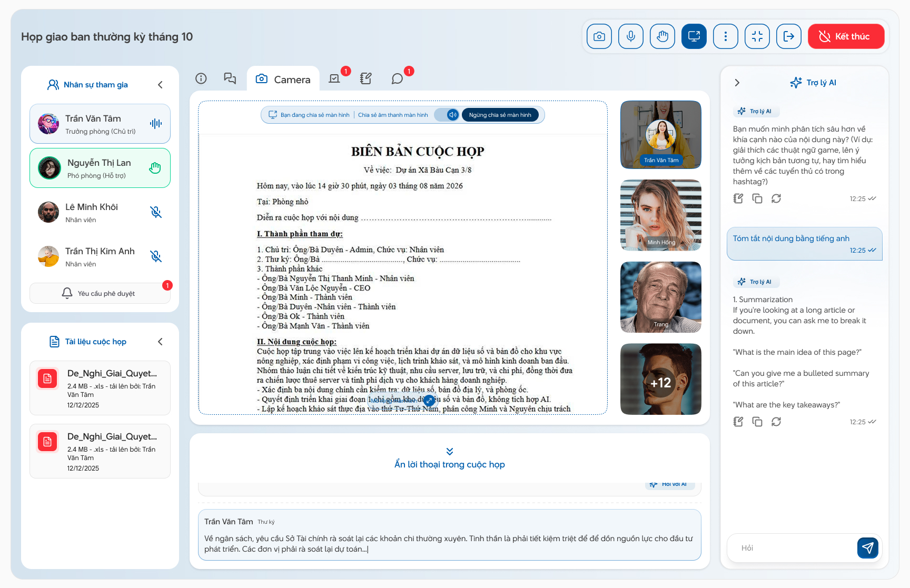The width and height of the screenshot is (910, 588).
Task: Open Yêu cầu phê duyệt notifications
Action: (x=100, y=293)
